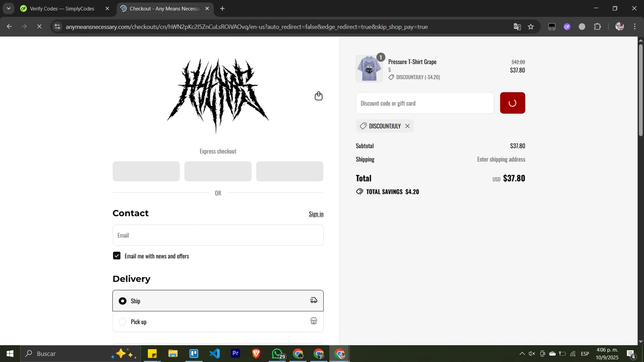
Task: Click the globe extension icon
Action: click(x=582, y=27)
